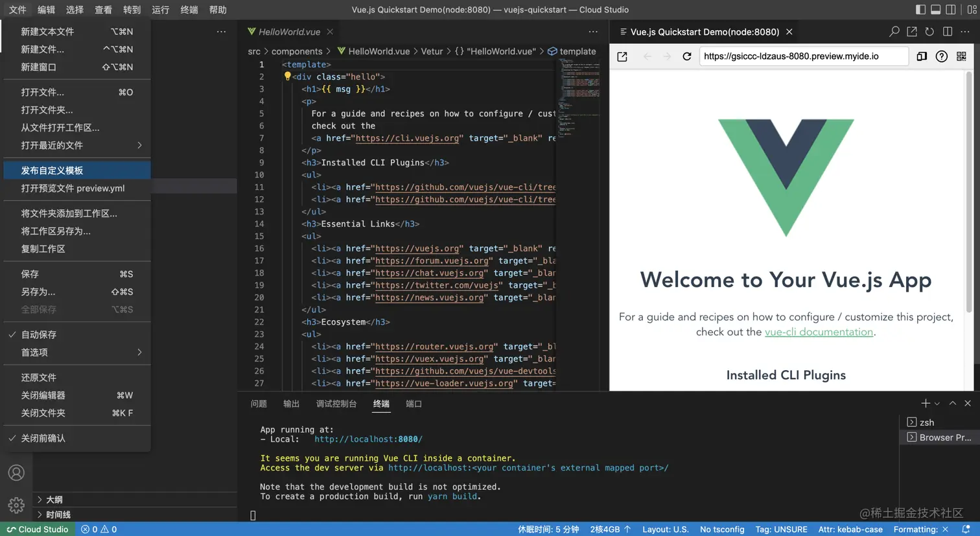Choose 保存 from the file menu

76,274
